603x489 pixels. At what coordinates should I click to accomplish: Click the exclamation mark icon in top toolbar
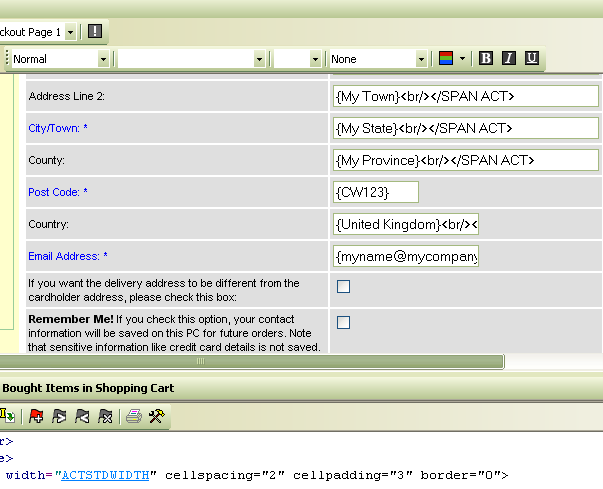(x=94, y=32)
